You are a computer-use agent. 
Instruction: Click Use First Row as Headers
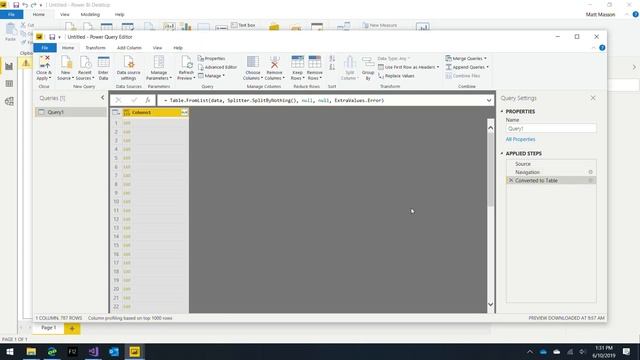(x=409, y=67)
